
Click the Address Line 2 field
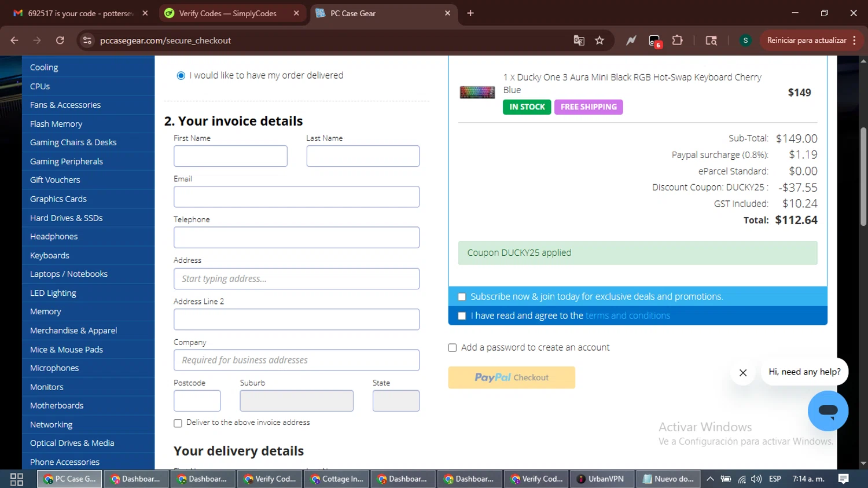coord(296,320)
